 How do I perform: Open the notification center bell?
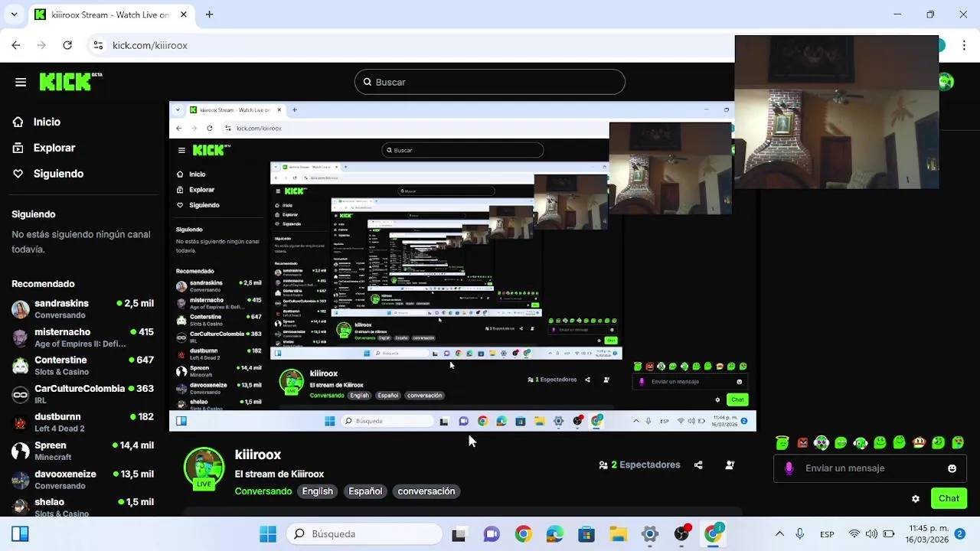click(959, 533)
